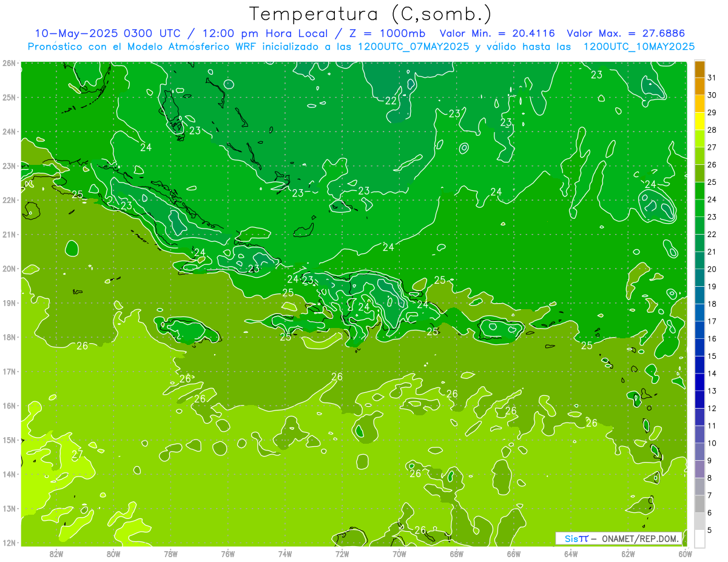This screenshot has width=728, height=562.
Task: Click the 'Temperatura (C,somb.)' chart title
Action: click(x=371, y=14)
